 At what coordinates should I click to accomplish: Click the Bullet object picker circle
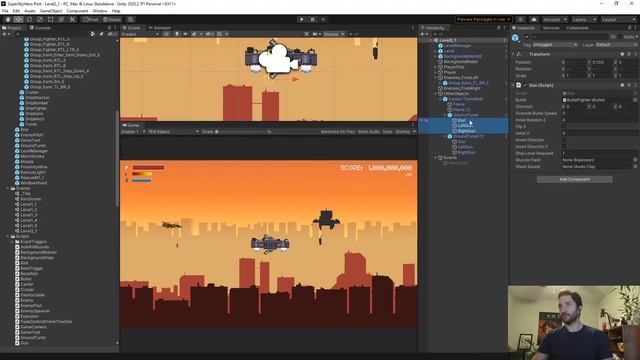635,100
